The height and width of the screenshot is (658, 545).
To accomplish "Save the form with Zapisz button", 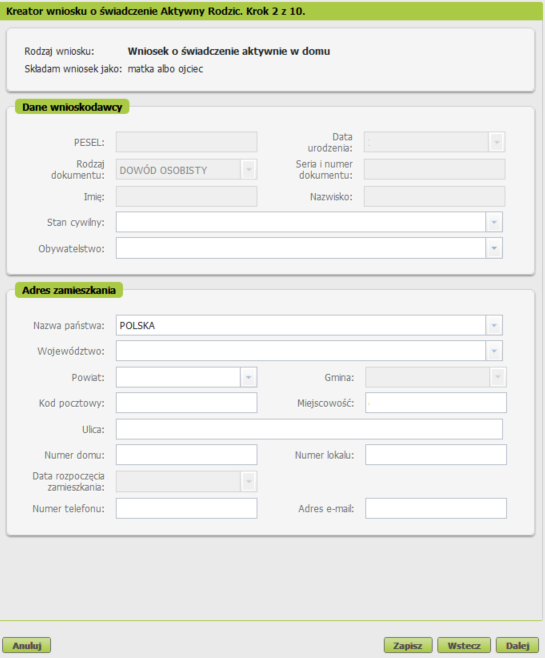I will pyautogui.click(x=408, y=645).
